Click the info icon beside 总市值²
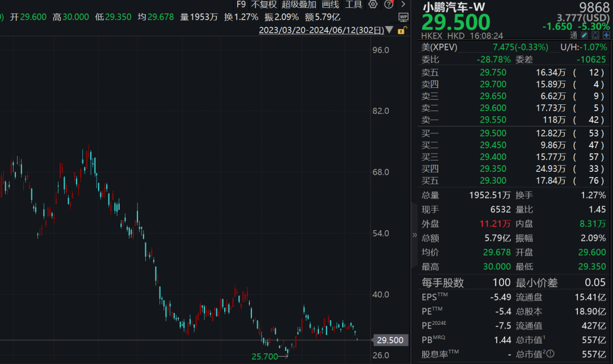The height and width of the screenshot is (364, 613). (550, 354)
